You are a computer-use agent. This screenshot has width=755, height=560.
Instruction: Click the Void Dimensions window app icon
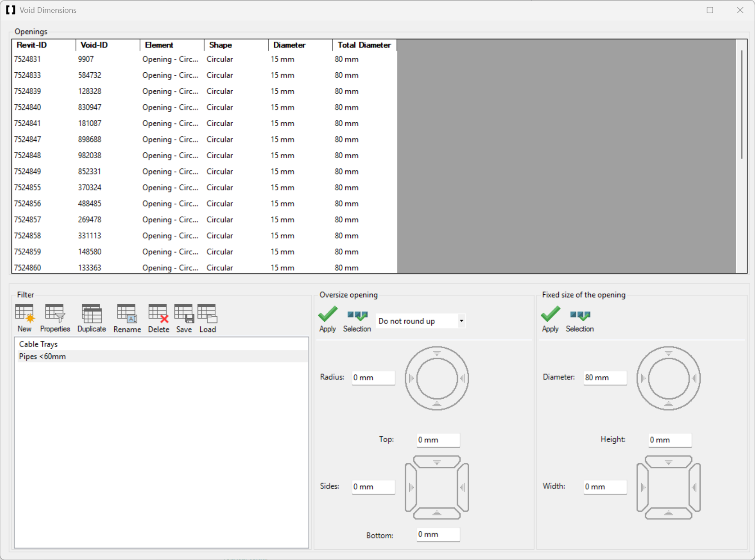click(11, 10)
